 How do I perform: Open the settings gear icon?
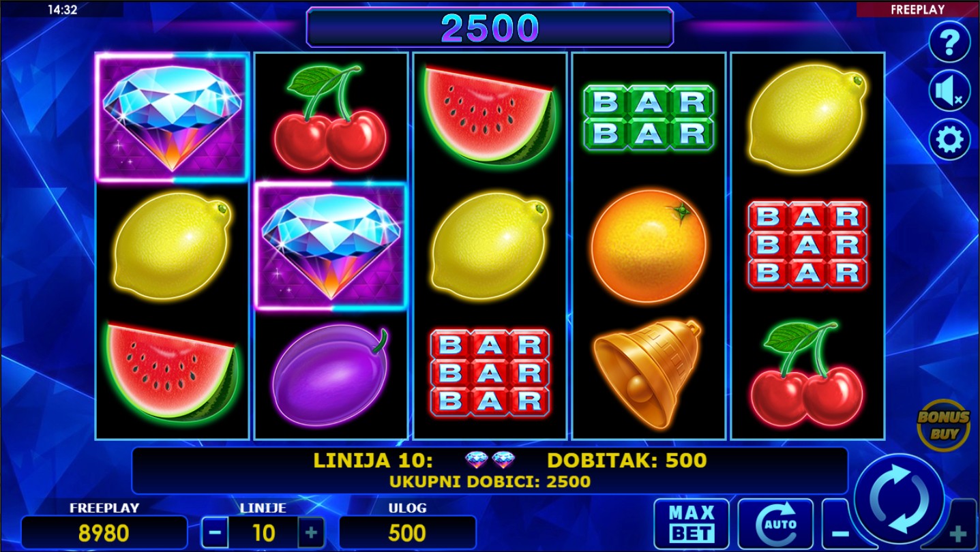(x=950, y=140)
